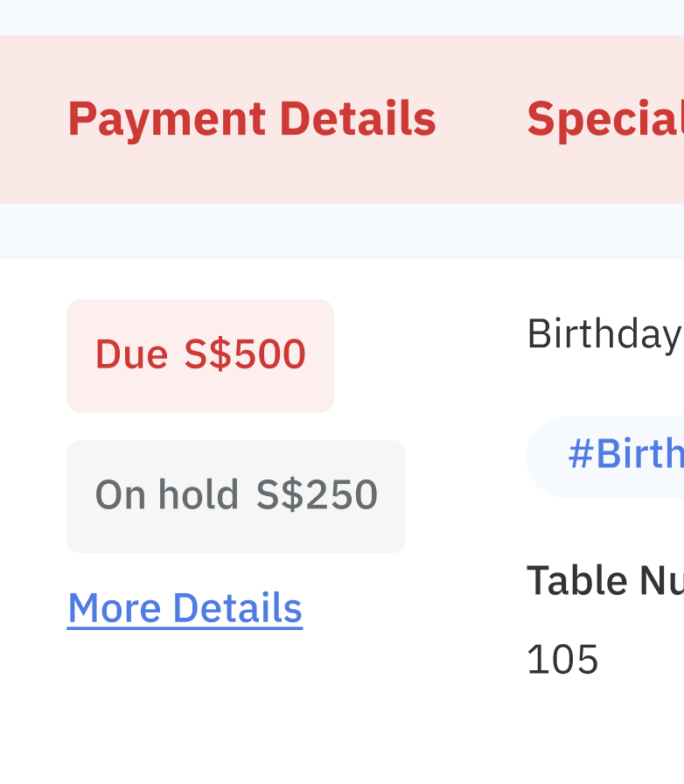Click the word Due in red badge
Viewport: 684px width, 784px height.
pos(131,355)
